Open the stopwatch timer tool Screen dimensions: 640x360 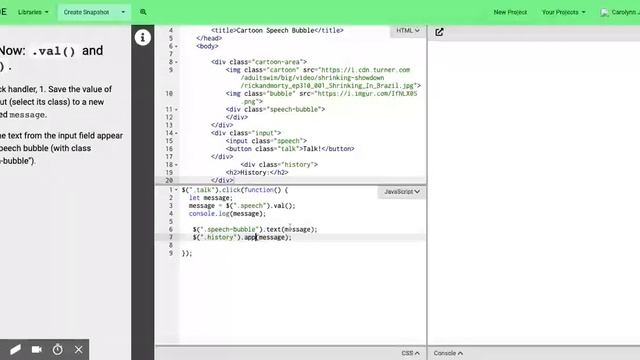point(58,349)
